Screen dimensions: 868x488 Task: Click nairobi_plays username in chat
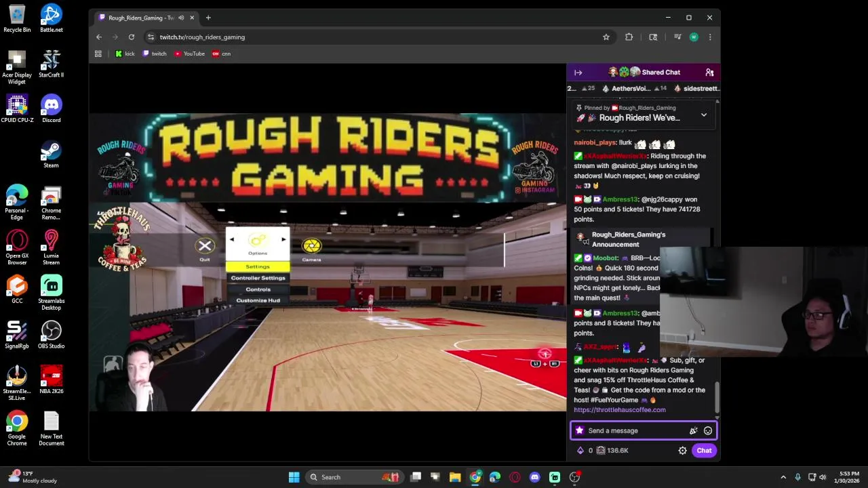(595, 142)
